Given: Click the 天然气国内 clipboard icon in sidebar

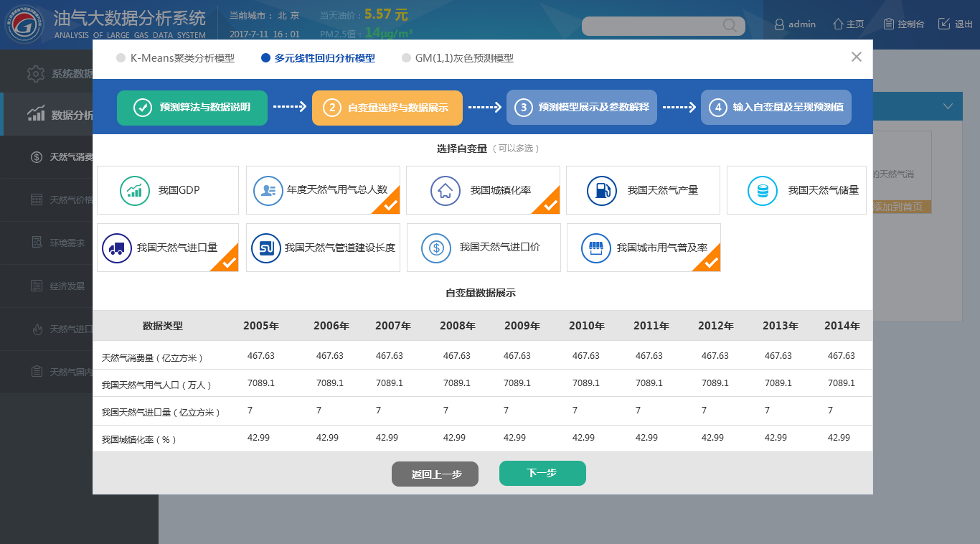Looking at the screenshot, I should coord(37,372).
